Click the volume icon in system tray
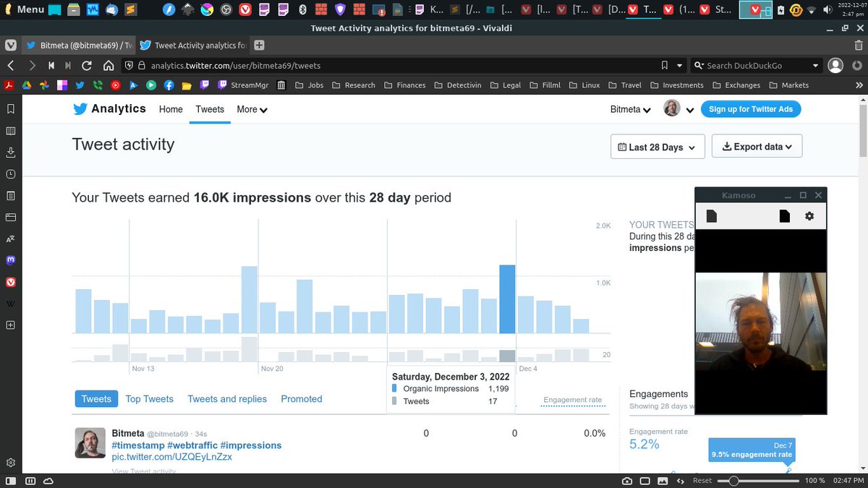868x488 pixels. [828, 10]
